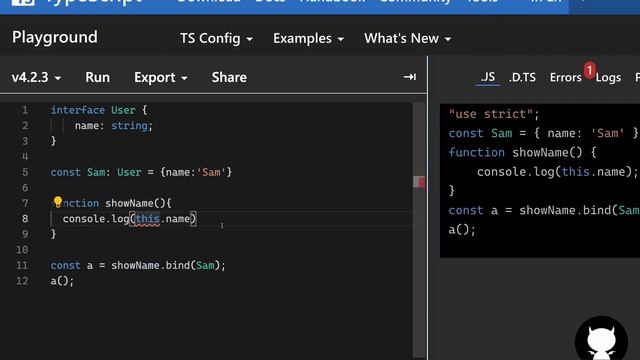Click the 'const Sam: User' declaration on line 5
640x360 pixels.
96,172
